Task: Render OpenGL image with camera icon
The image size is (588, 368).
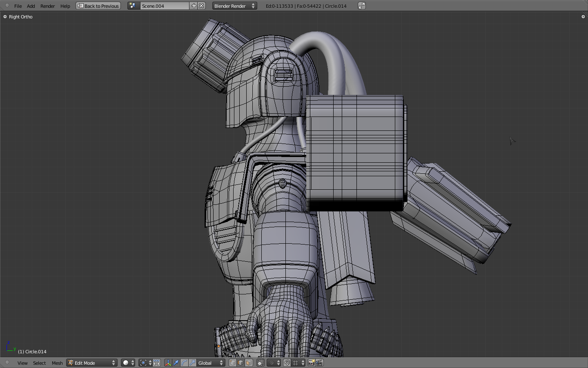Action: click(312, 363)
